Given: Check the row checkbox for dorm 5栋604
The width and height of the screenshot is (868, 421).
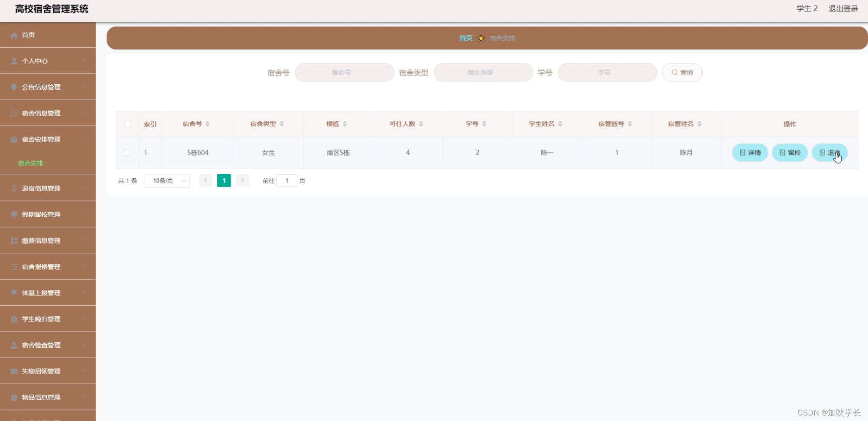Looking at the screenshot, I should (x=127, y=152).
